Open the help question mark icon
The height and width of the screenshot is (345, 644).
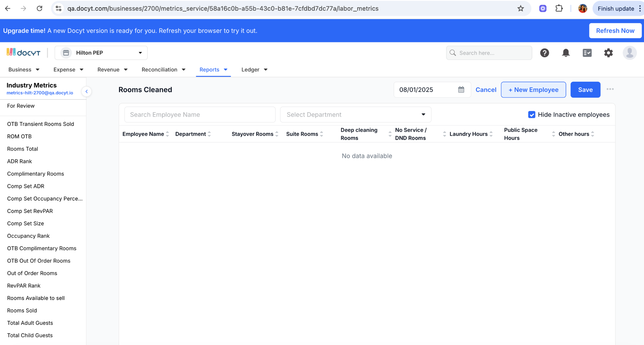(544, 53)
